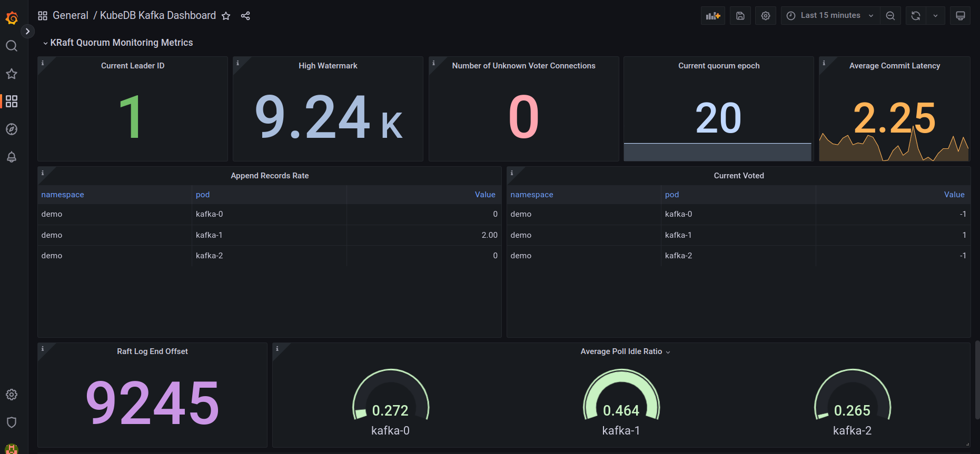The height and width of the screenshot is (454, 980).
Task: Show info for the High Watermark panel
Action: (238, 63)
